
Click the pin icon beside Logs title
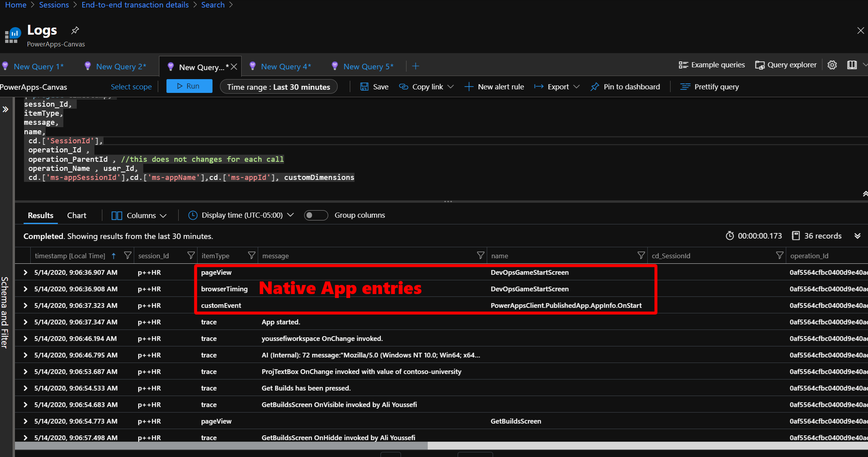(x=75, y=30)
